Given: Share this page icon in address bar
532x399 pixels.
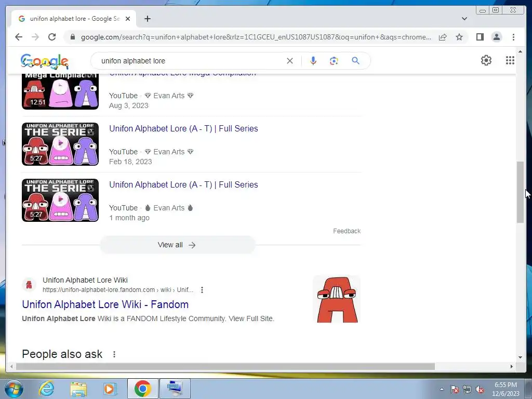Looking at the screenshot, I should (x=443, y=37).
